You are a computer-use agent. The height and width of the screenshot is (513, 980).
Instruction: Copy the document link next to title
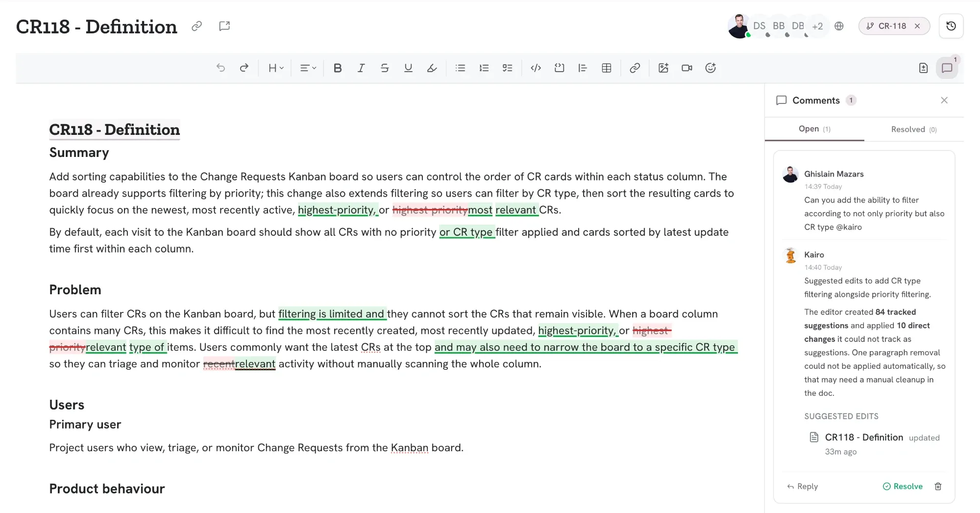[x=197, y=26]
